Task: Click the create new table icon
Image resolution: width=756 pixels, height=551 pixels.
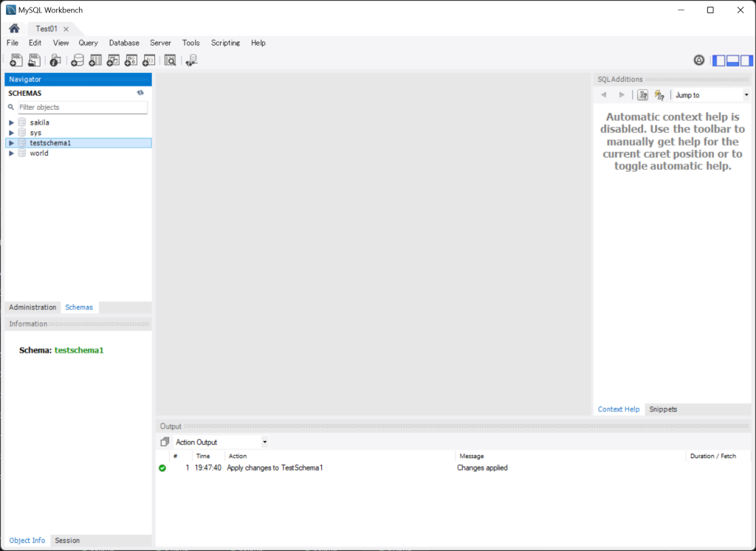Action: 95,60
